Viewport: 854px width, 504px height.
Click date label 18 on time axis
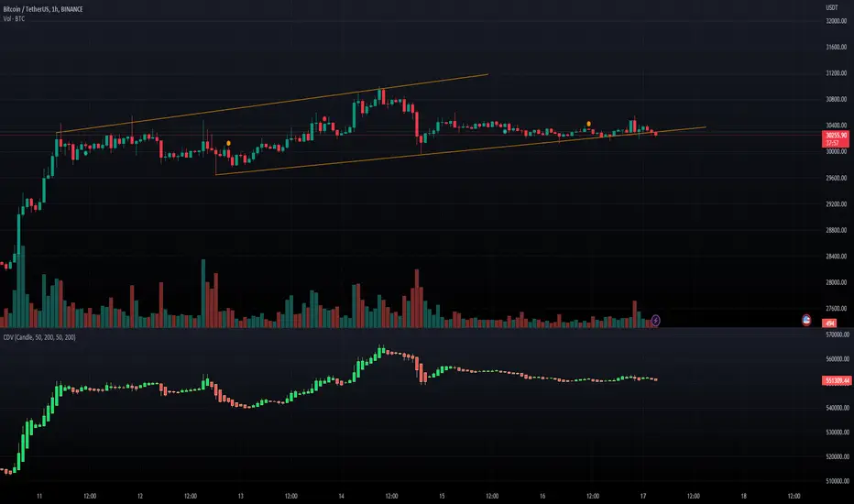pyautogui.click(x=743, y=497)
